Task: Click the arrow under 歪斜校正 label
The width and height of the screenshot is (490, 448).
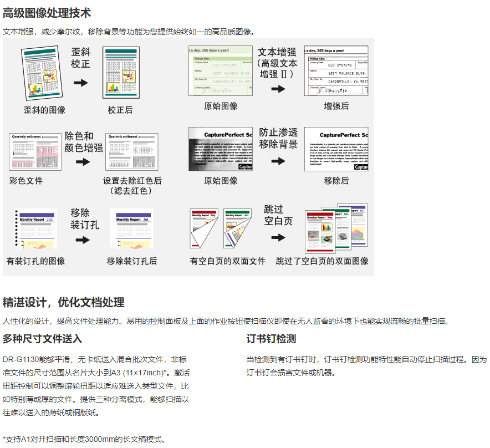Action: click(x=81, y=83)
